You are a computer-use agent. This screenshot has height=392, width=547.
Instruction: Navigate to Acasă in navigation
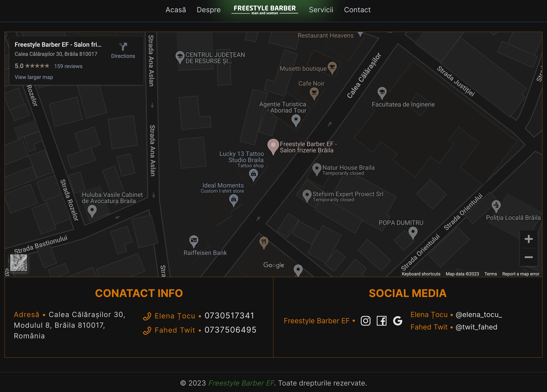click(176, 10)
